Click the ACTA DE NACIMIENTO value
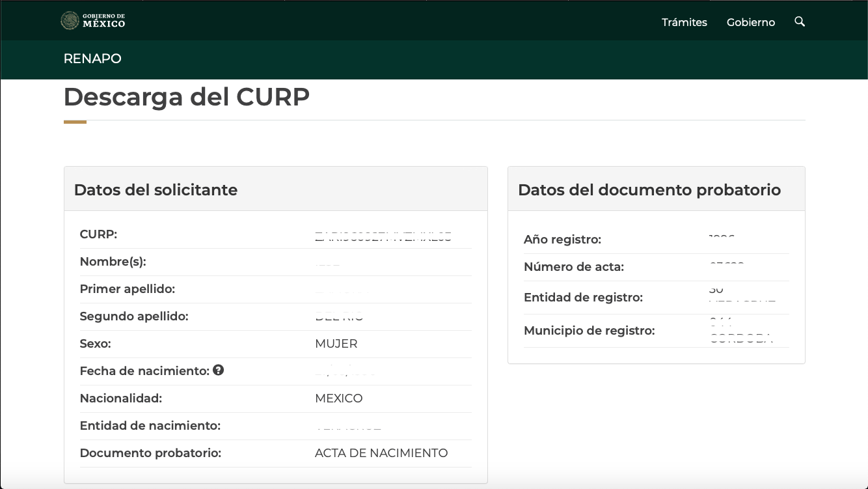 (381, 453)
